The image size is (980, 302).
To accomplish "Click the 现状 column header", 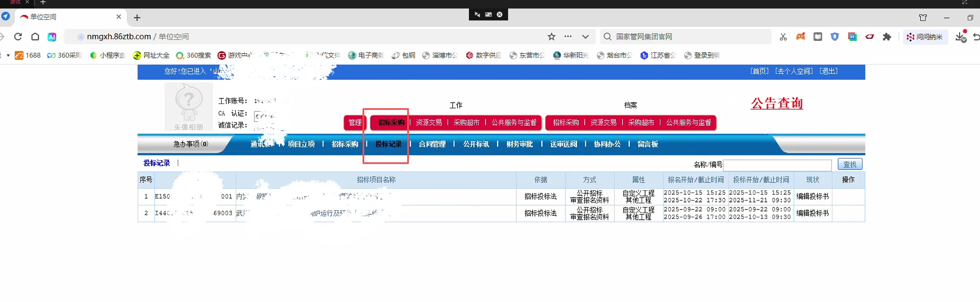I will coord(813,180).
